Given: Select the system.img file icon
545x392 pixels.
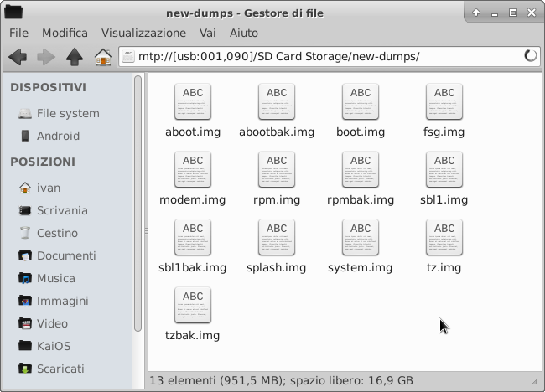Looking at the screenshot, I should 360,237.
